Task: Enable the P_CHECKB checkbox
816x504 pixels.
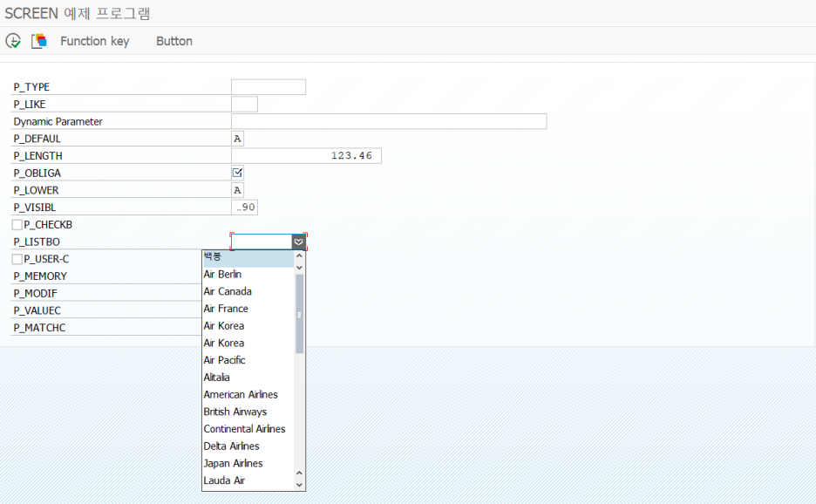Action: pyautogui.click(x=15, y=224)
